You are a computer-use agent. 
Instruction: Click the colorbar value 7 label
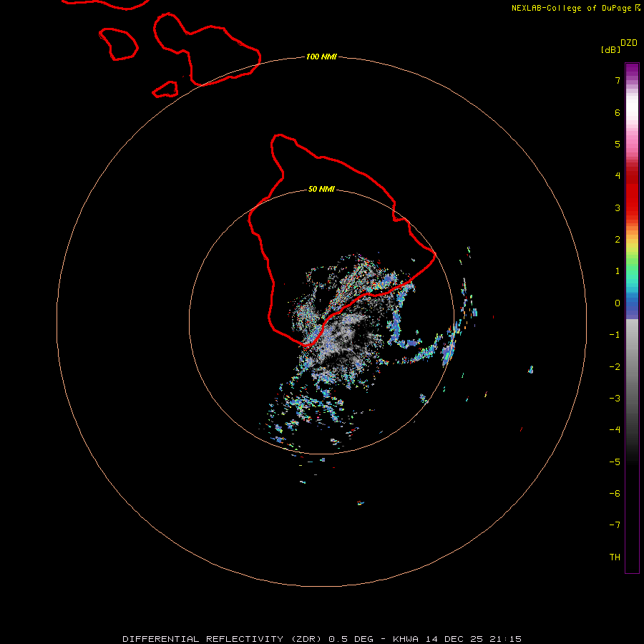(x=618, y=80)
